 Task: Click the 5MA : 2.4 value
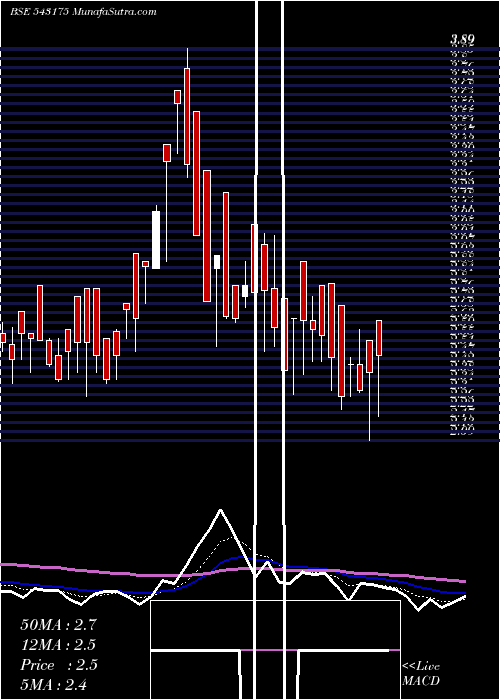pos(54,684)
